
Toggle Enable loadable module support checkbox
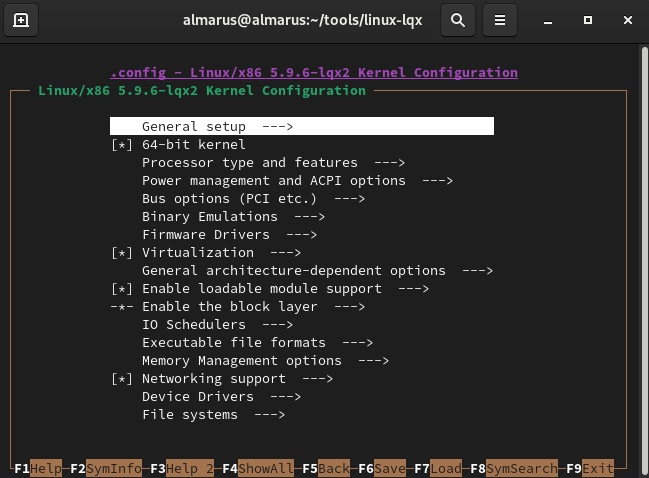point(122,289)
